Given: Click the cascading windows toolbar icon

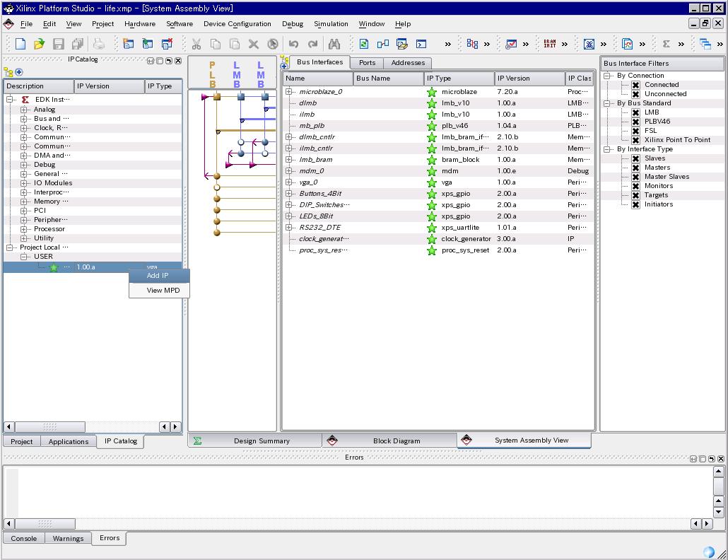Looking at the screenshot, I should point(705,44).
